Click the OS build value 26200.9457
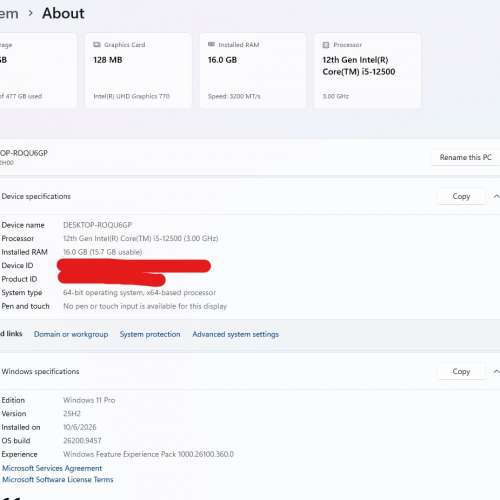The width and height of the screenshot is (500, 500). 82,441
